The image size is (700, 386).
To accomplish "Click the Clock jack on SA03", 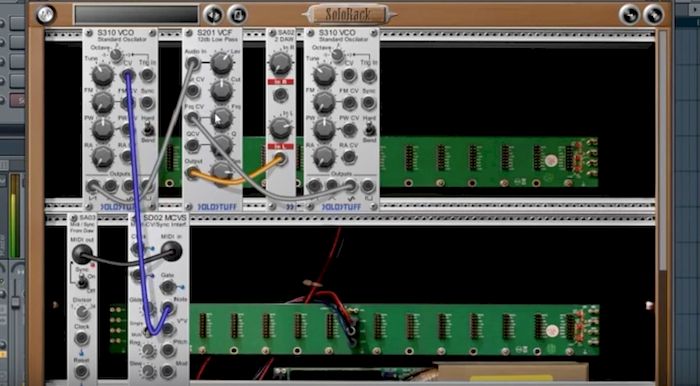I will [82, 338].
